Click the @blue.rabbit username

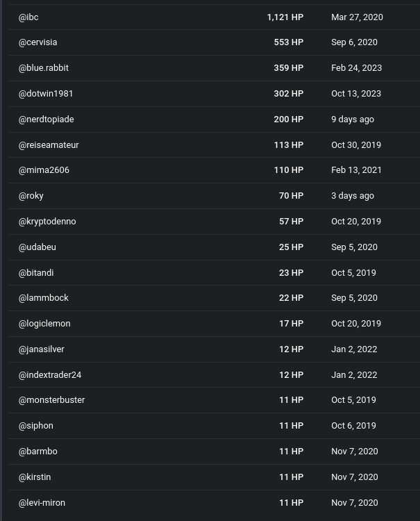tap(44, 68)
